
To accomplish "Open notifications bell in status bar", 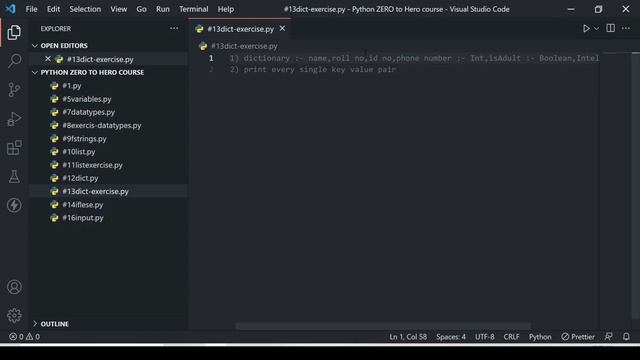I will coord(626,337).
